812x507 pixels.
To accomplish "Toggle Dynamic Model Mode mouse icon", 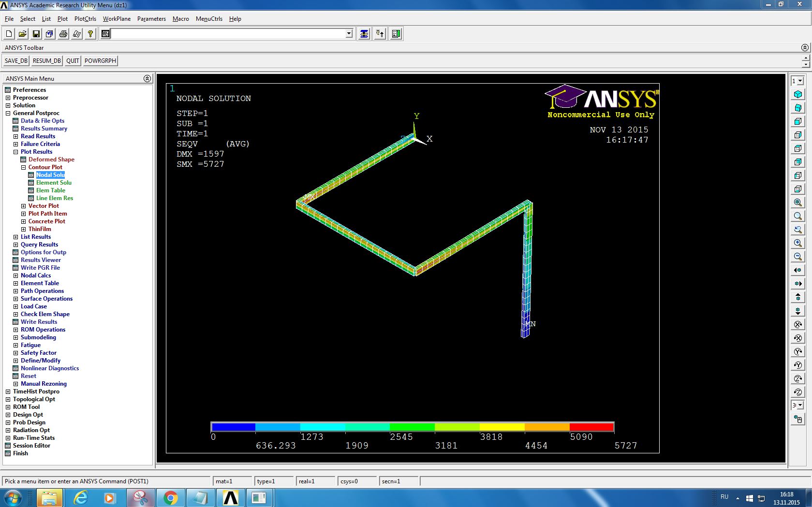I will pyautogui.click(x=798, y=419).
